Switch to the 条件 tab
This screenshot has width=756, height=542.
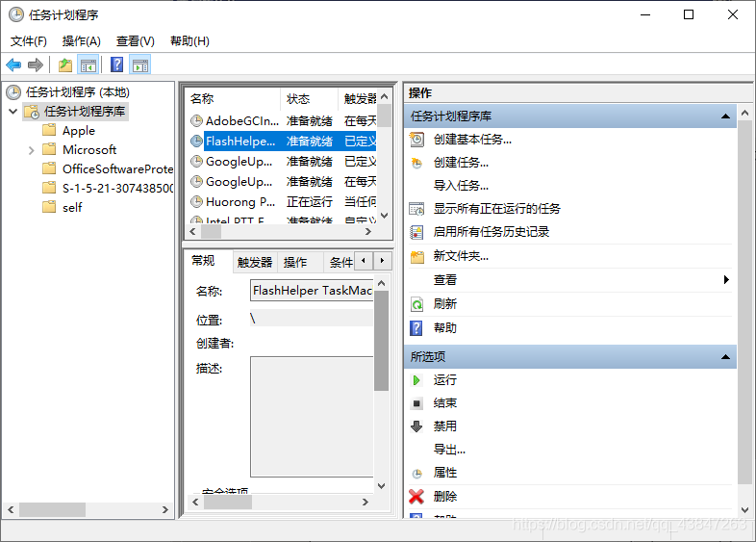coord(340,262)
